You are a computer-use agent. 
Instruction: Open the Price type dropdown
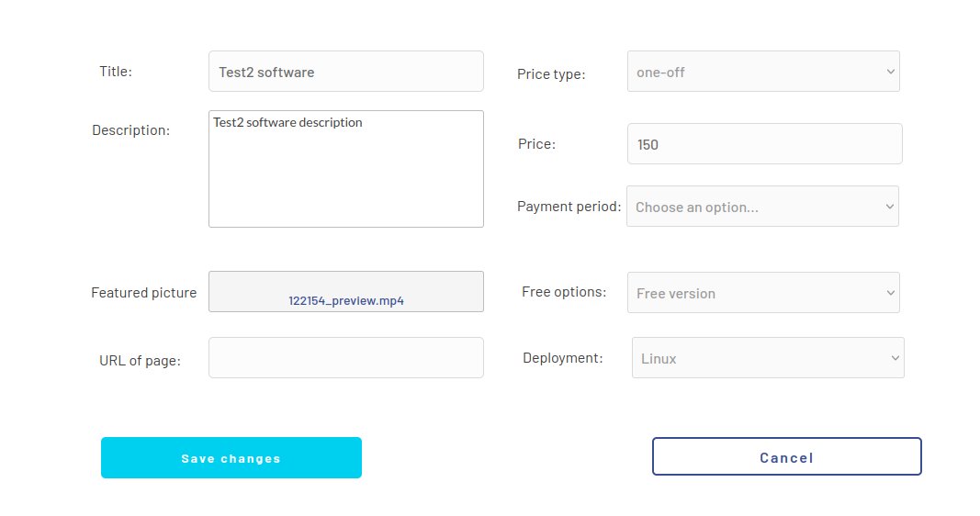point(762,72)
